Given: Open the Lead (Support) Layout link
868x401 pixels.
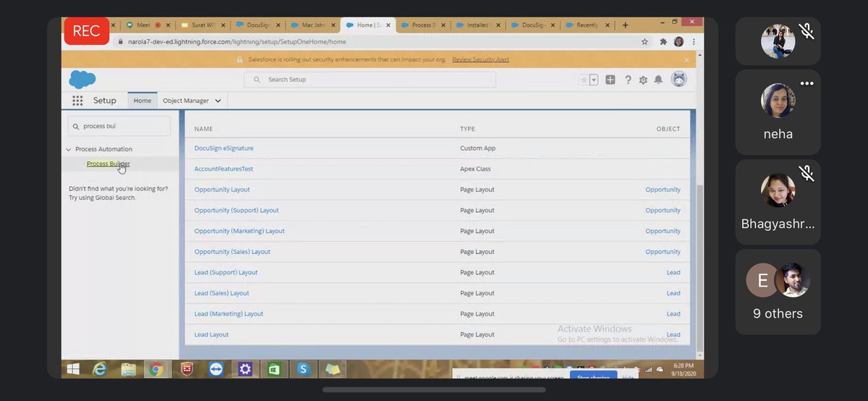Looking at the screenshot, I should [226, 273].
